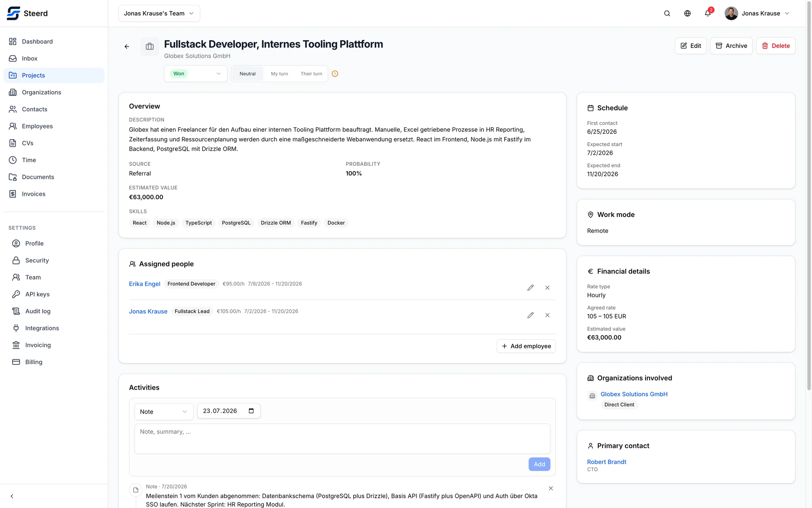Image resolution: width=812 pixels, height=508 pixels.
Task: Click the Add activity button
Action: coord(539,464)
